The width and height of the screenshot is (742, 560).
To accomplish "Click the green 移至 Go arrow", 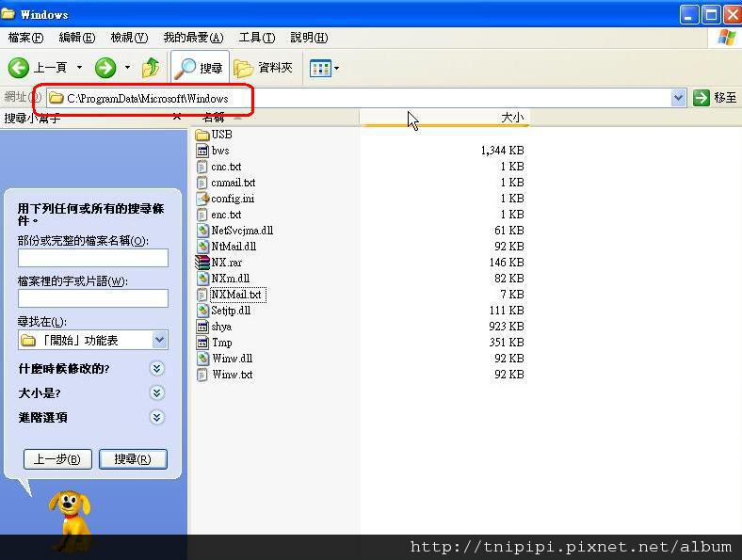I will click(x=701, y=98).
